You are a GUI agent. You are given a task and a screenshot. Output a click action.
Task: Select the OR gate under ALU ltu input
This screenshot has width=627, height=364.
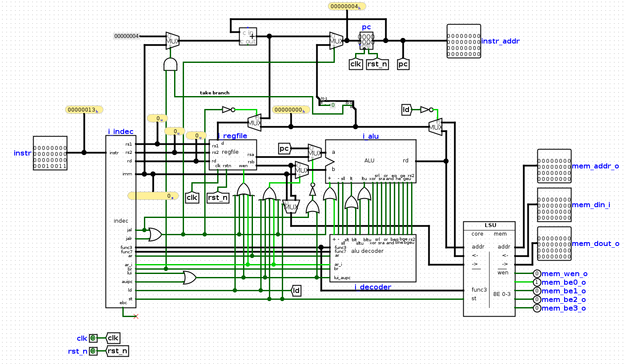(x=364, y=194)
